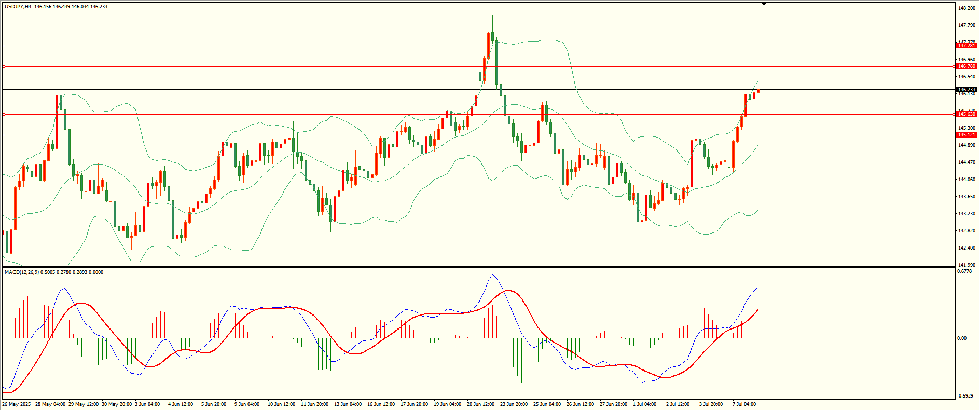
Task: Grab the left anchor of the 145.121 line
Action: [x=4, y=135]
